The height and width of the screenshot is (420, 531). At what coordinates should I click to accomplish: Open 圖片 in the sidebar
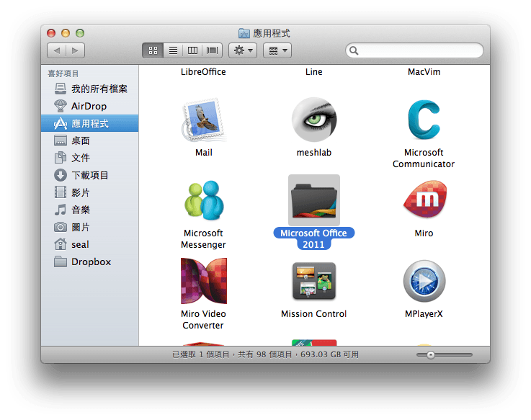click(90, 227)
